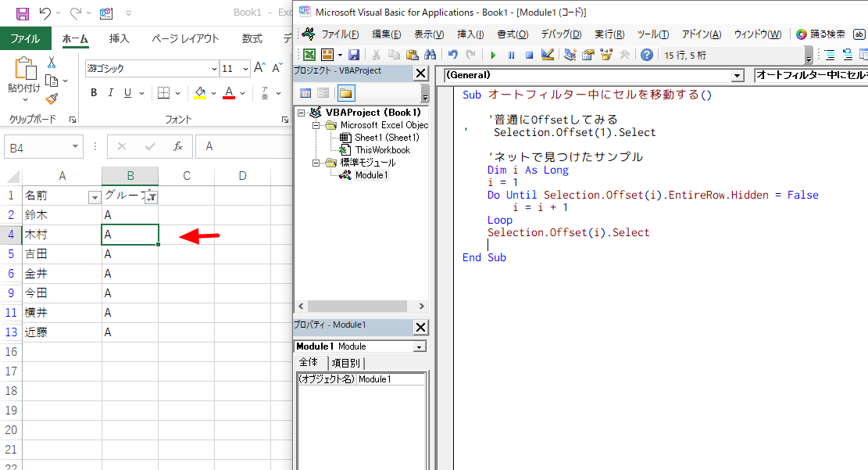This screenshot has width=868, height=470.
Task: Open the Module1 Module properties dropdown
Action: pyautogui.click(x=420, y=347)
